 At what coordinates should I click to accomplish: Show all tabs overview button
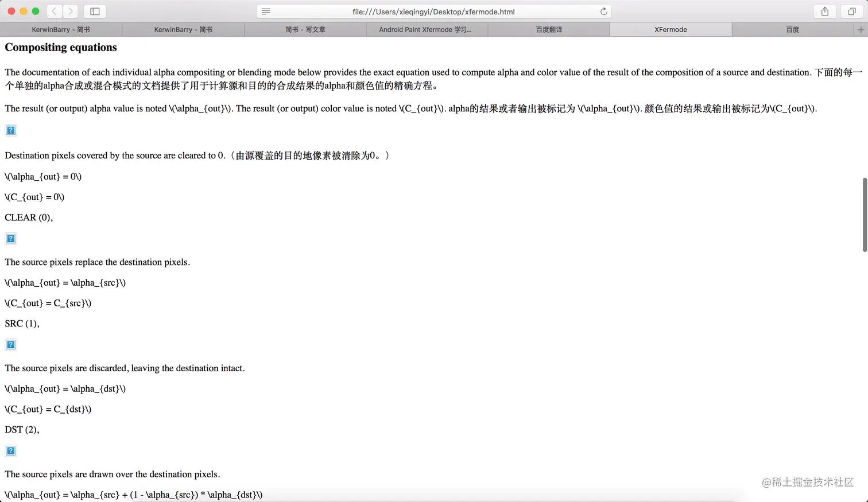pyautogui.click(x=852, y=11)
